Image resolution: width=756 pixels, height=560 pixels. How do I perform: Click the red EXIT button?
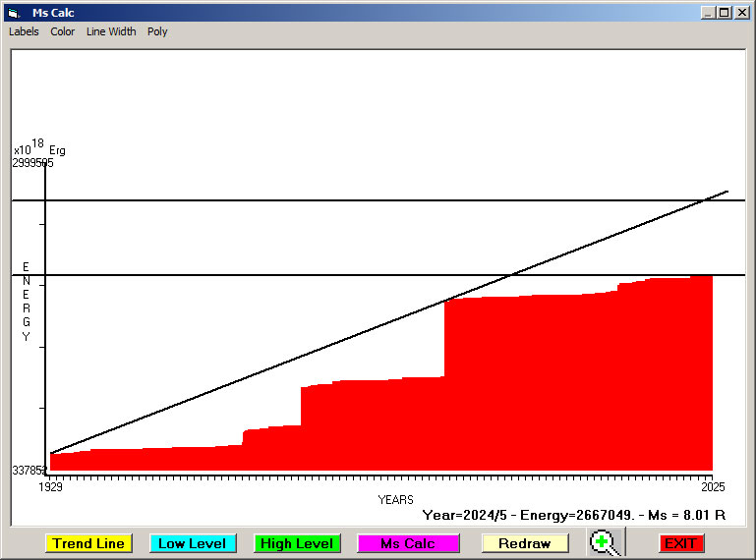680,543
